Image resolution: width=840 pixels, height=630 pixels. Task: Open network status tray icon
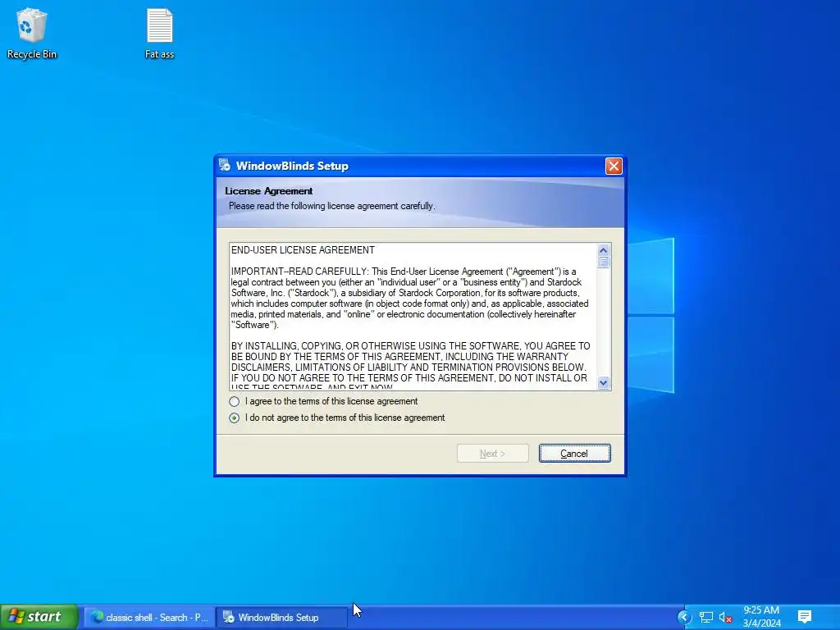[x=706, y=617]
